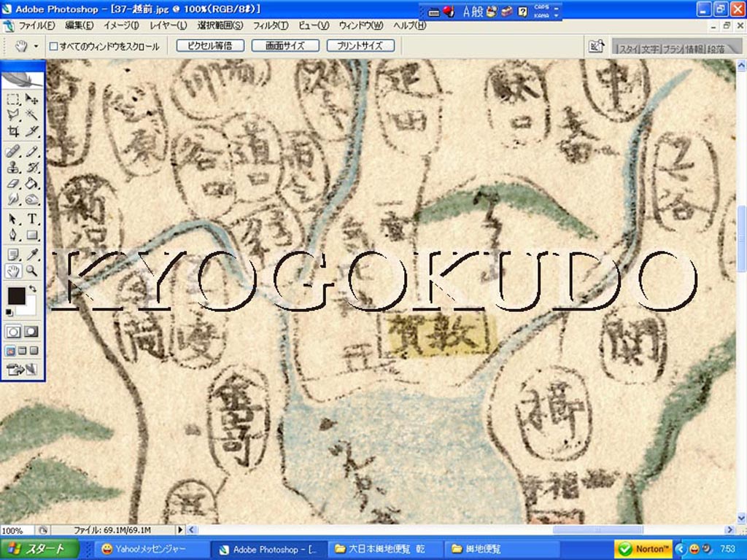This screenshot has height=560, width=747.
Task: Open the ファイル menu
Action: coord(36,26)
